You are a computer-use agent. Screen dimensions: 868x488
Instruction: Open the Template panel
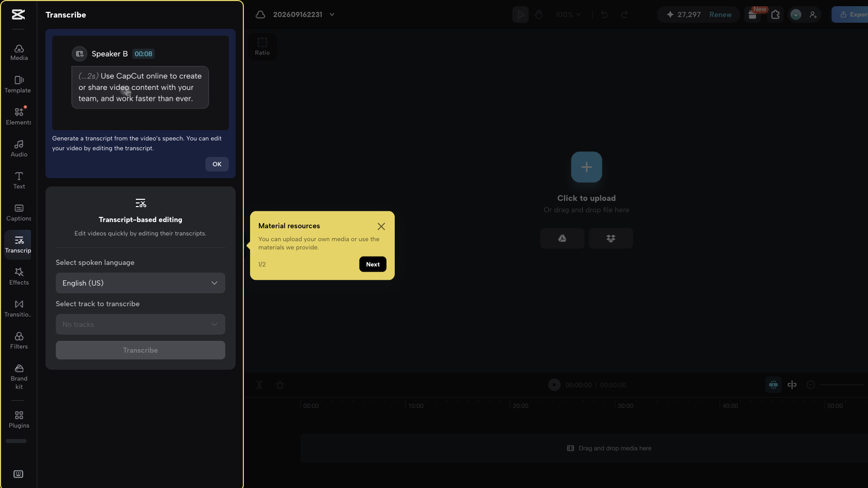(x=19, y=84)
